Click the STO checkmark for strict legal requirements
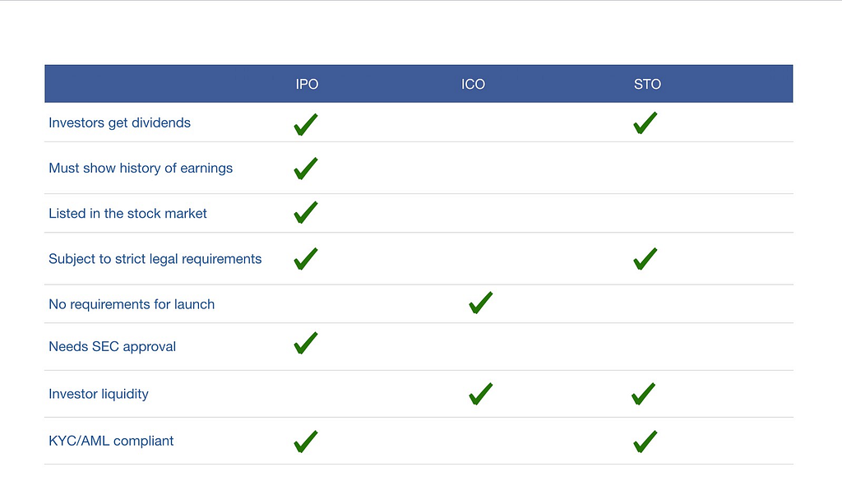The width and height of the screenshot is (842, 504). pyautogui.click(x=645, y=259)
